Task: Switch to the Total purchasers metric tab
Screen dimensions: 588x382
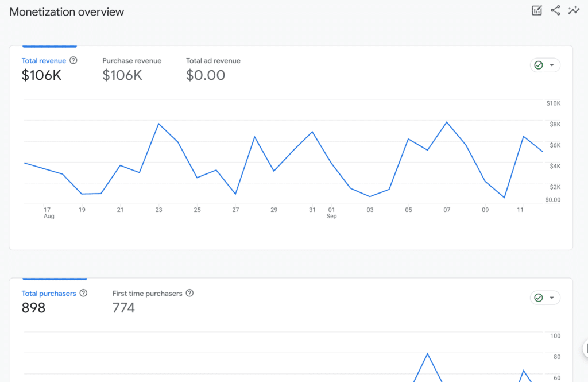Action: tap(49, 293)
